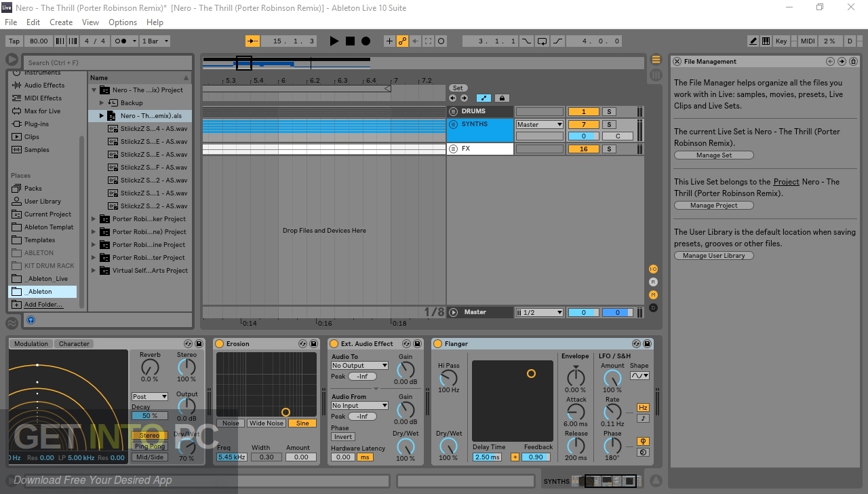Open the Edit menu

[x=33, y=22]
